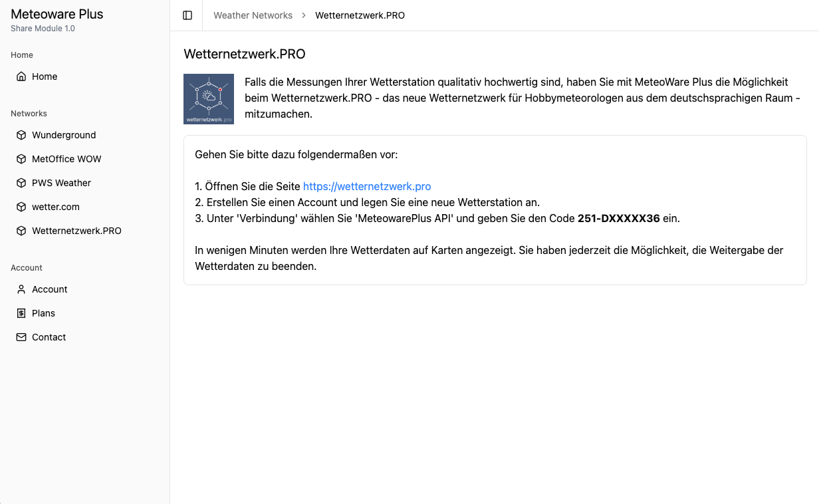Click 'In wenigen Minuten werden Ihre Wetterdaten' paragraph
The image size is (819, 504).
(x=489, y=259)
